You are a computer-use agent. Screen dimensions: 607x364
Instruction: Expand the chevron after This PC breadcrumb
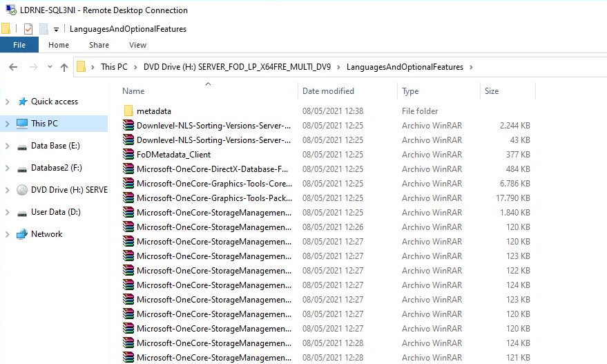135,67
